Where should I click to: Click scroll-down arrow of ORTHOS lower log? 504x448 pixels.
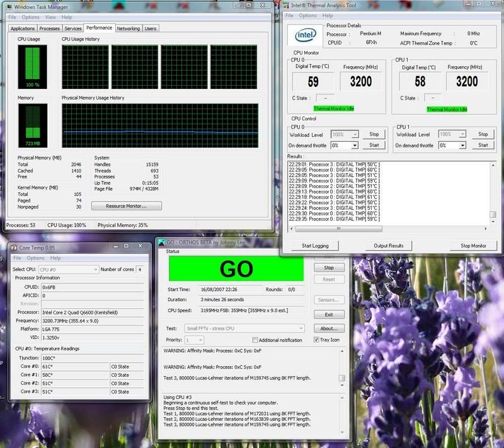click(x=342, y=432)
